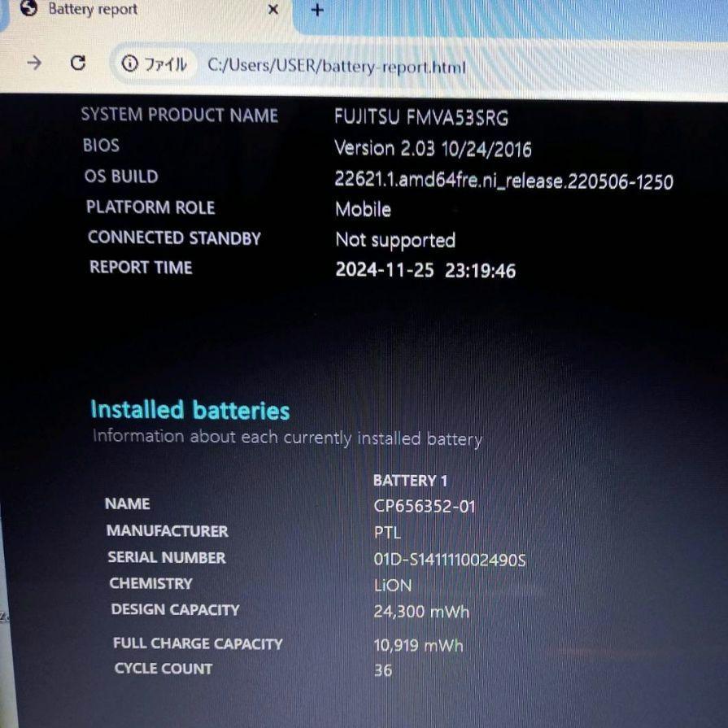The width and height of the screenshot is (728, 728).
Task: Click the globe favicon on the tab
Action: coord(28,8)
